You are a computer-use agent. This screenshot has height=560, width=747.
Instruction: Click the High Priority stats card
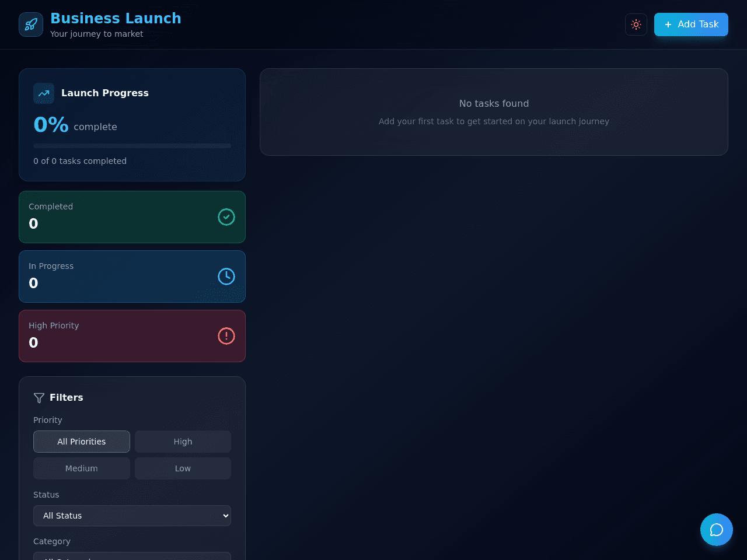coord(132,336)
